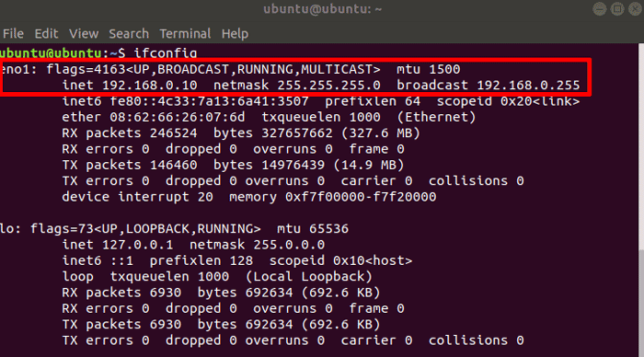Click the ifconfig command text
This screenshot has height=357, width=644.
(x=166, y=53)
